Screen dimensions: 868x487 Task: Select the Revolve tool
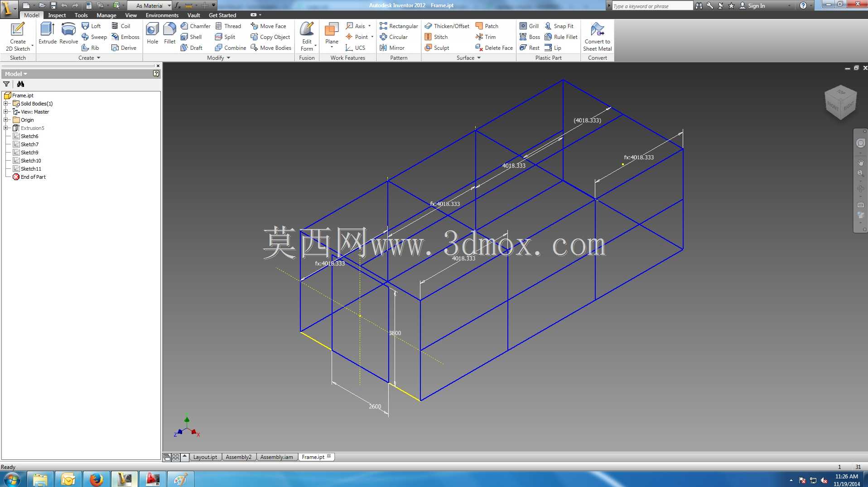68,33
